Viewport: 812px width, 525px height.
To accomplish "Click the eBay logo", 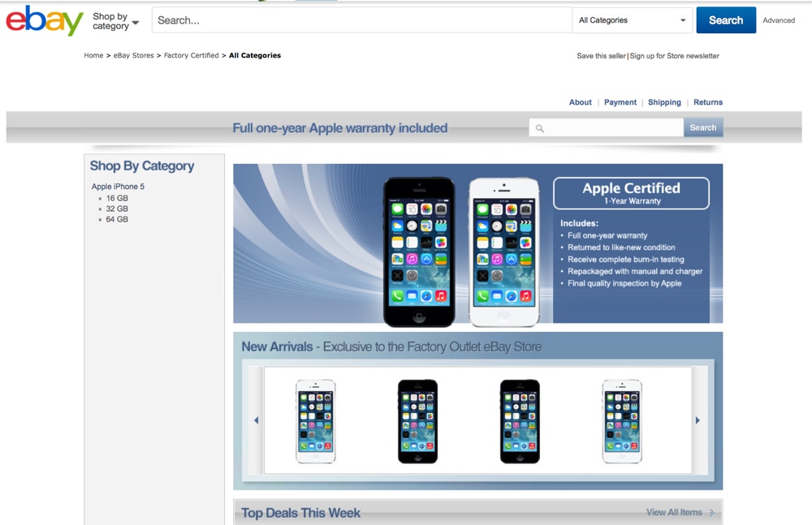I will (45, 20).
